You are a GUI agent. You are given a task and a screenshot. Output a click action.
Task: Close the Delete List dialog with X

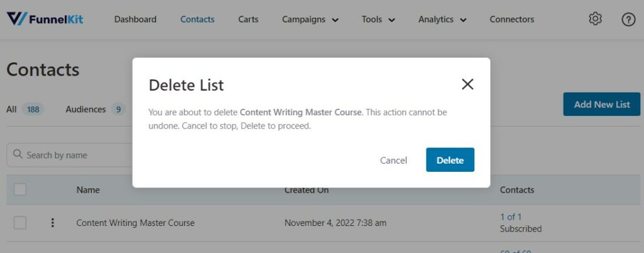click(x=467, y=84)
